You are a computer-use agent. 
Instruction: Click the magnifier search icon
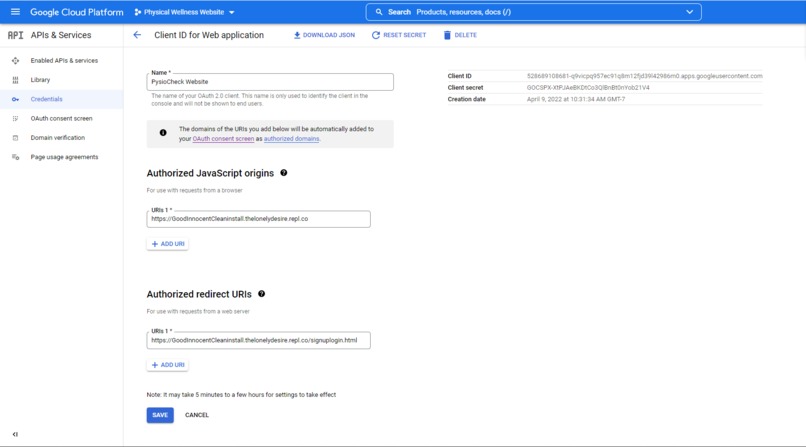(x=379, y=12)
